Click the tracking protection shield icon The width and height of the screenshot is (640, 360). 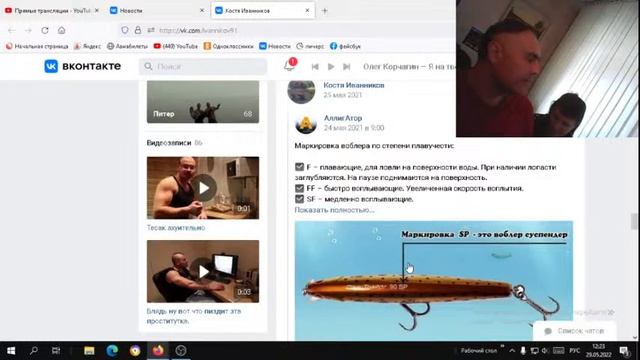click(125, 30)
